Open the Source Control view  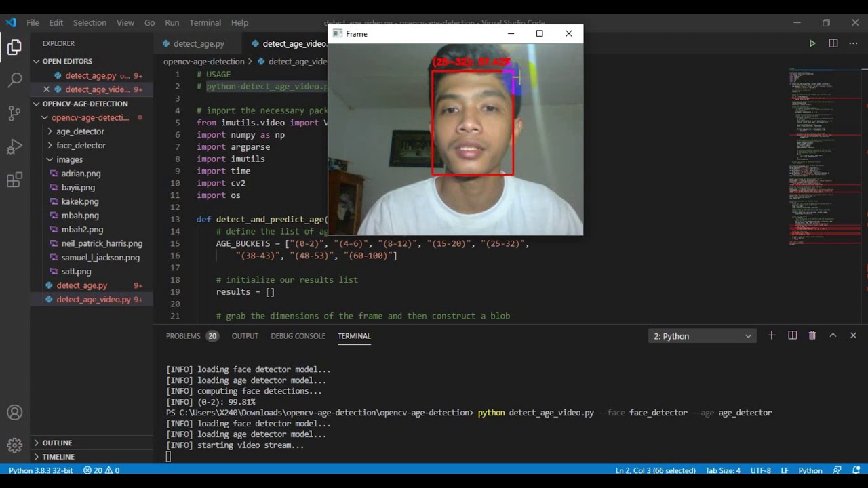coord(14,113)
